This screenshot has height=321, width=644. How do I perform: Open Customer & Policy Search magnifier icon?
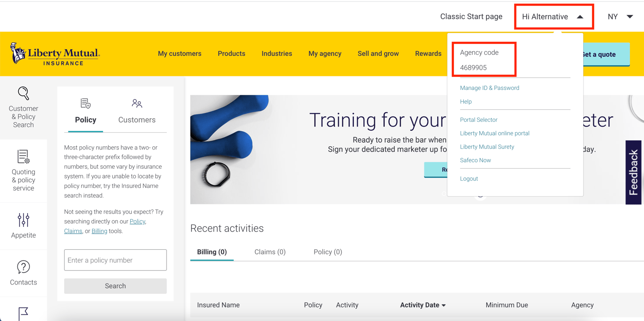pyautogui.click(x=23, y=93)
